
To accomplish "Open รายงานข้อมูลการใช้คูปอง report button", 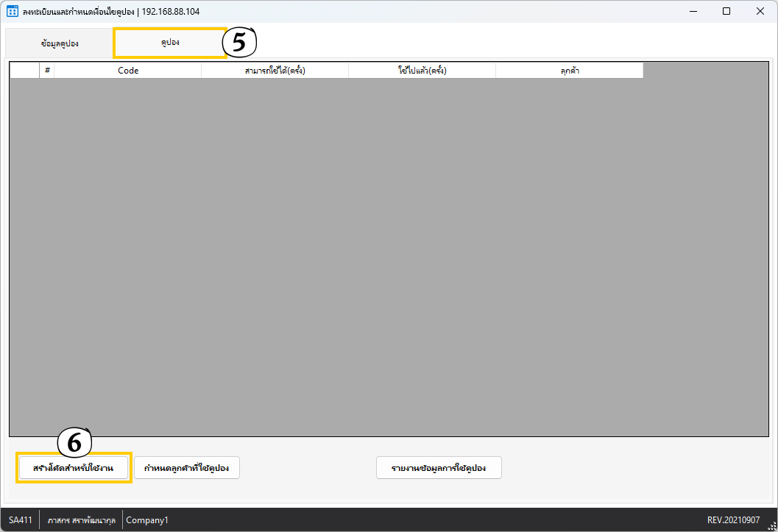I will [x=439, y=468].
